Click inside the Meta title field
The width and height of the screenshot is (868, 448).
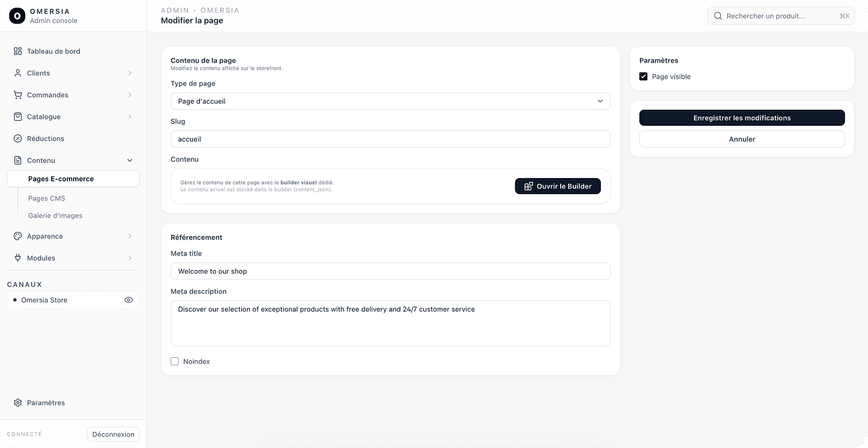(x=390, y=271)
